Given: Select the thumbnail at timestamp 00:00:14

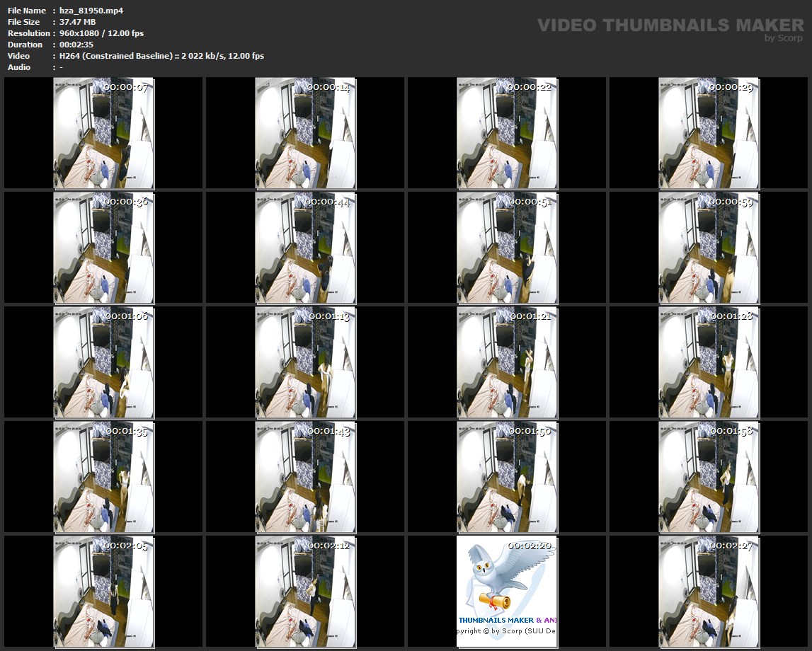Looking at the screenshot, I should coord(305,133).
